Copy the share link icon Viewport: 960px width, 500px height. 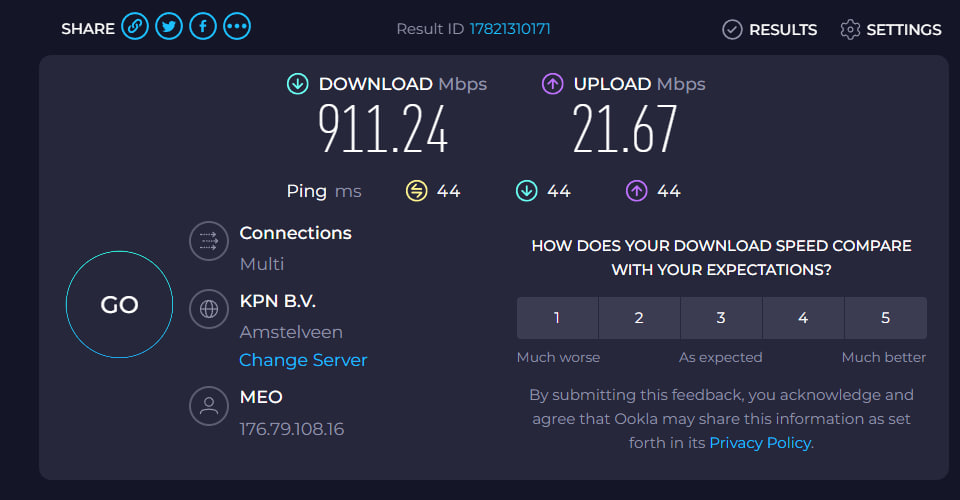(x=135, y=26)
